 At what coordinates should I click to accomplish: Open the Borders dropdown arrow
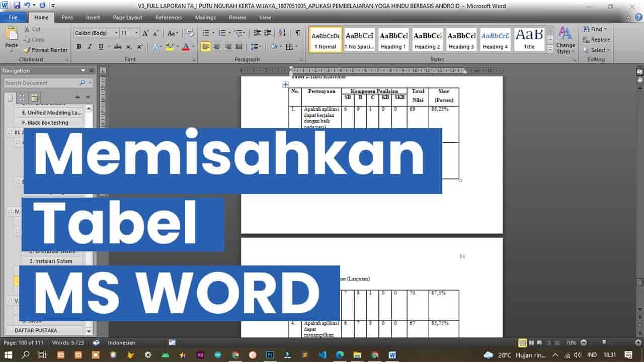(x=296, y=47)
